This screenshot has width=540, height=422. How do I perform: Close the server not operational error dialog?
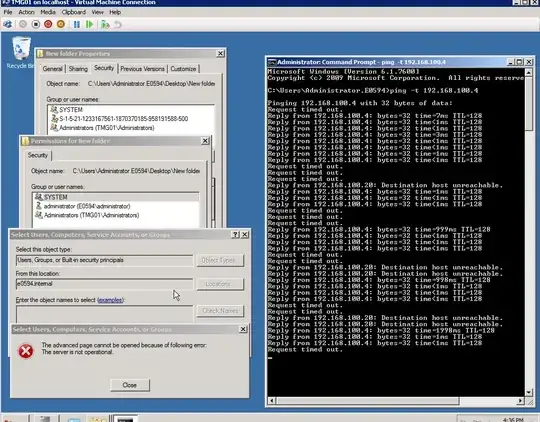click(130, 385)
